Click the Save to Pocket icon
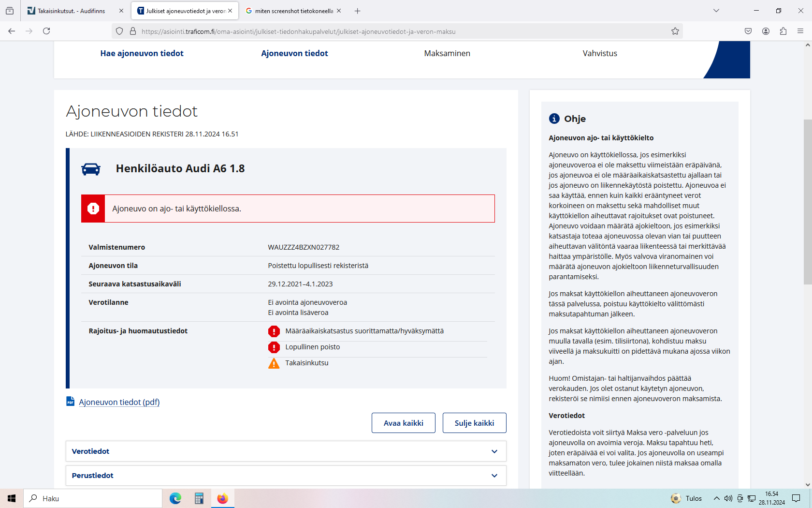Image resolution: width=812 pixels, height=508 pixels. pyautogui.click(x=748, y=31)
